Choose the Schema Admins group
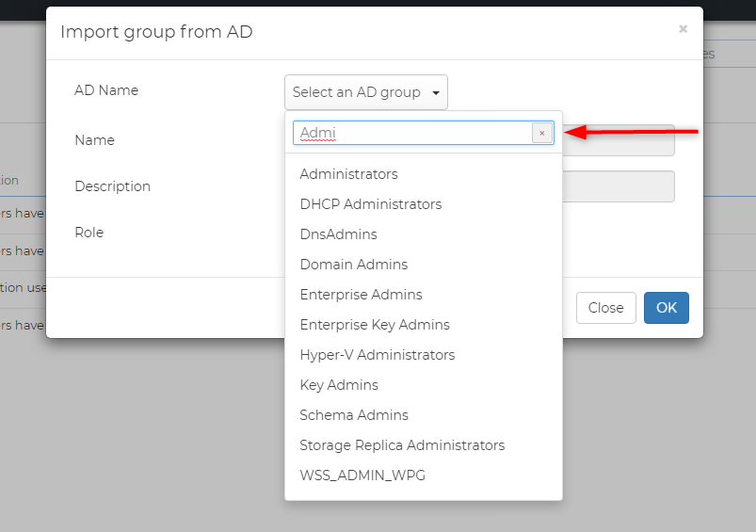This screenshot has width=756, height=532. pos(354,415)
